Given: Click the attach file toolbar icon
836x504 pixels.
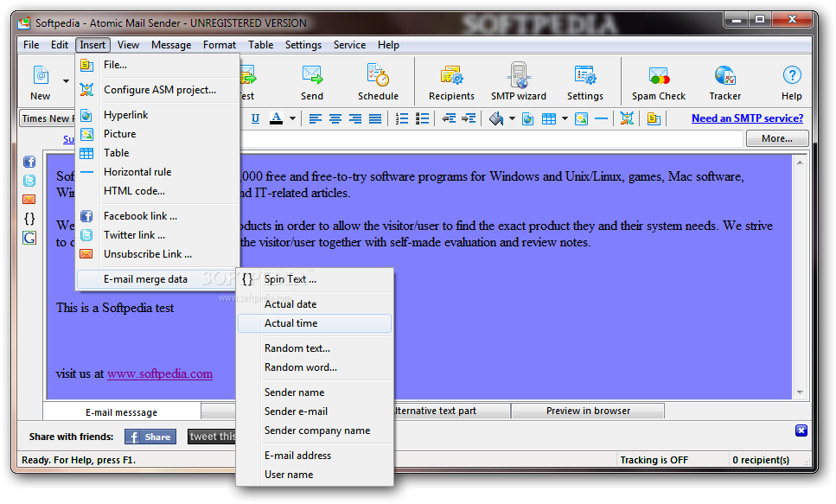Looking at the screenshot, I should (654, 118).
